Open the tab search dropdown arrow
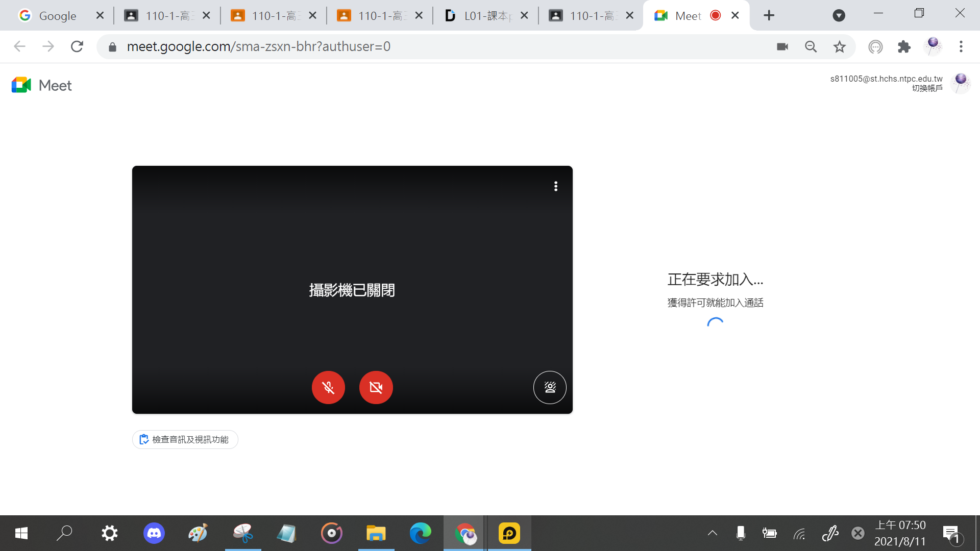The height and width of the screenshot is (551, 980). (x=839, y=16)
